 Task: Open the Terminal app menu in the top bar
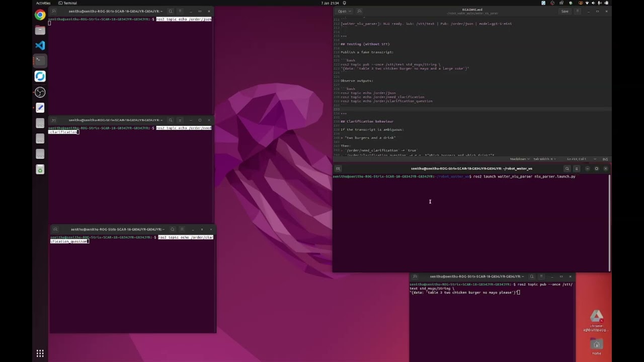click(67, 3)
